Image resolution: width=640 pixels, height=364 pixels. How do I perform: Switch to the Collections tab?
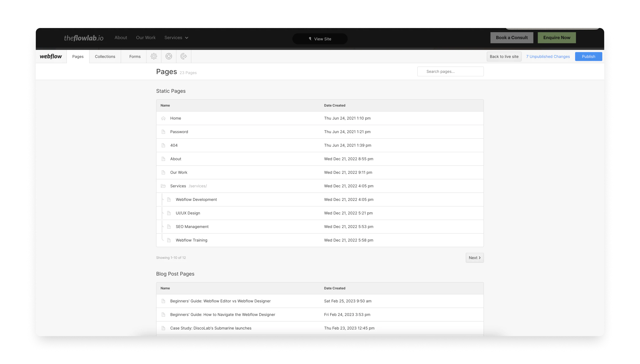105,56
